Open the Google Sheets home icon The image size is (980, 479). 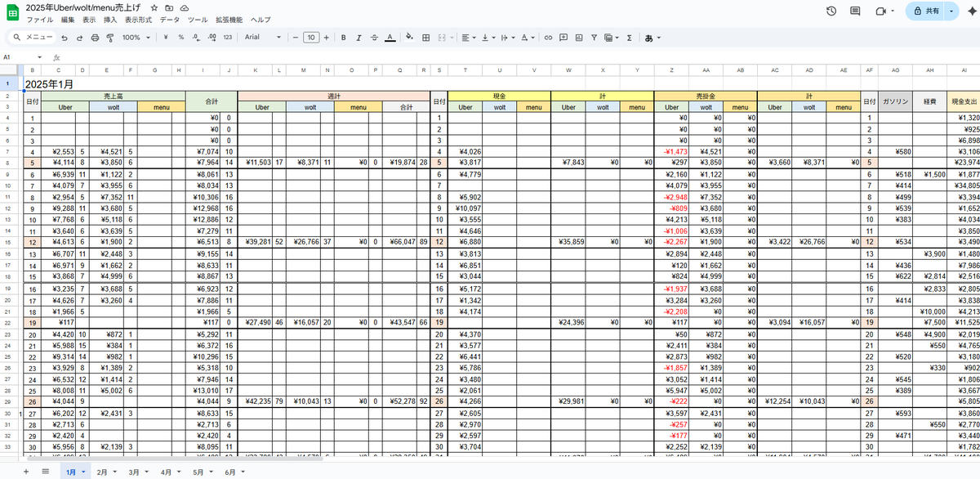tap(14, 12)
